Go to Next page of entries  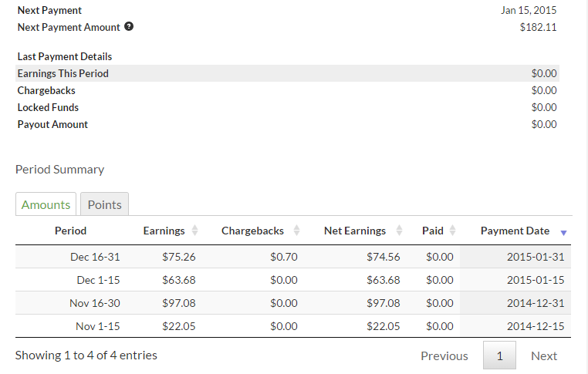click(543, 355)
